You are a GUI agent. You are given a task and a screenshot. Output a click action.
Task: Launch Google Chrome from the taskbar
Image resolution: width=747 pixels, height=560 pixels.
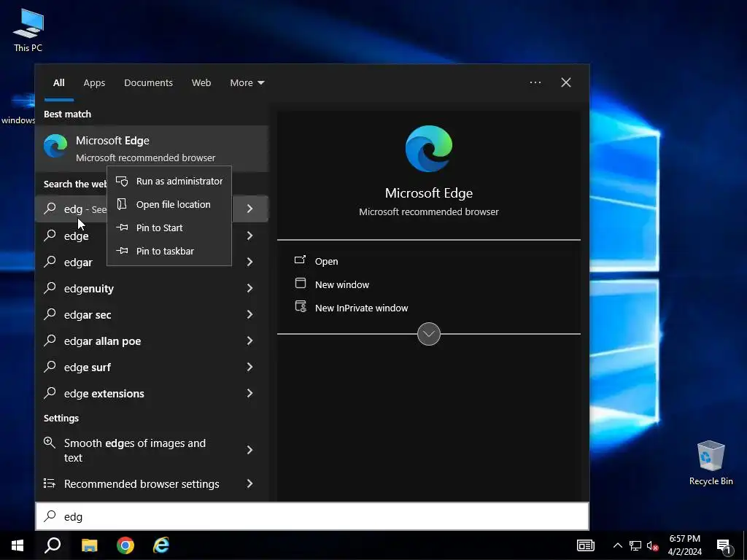click(x=125, y=545)
